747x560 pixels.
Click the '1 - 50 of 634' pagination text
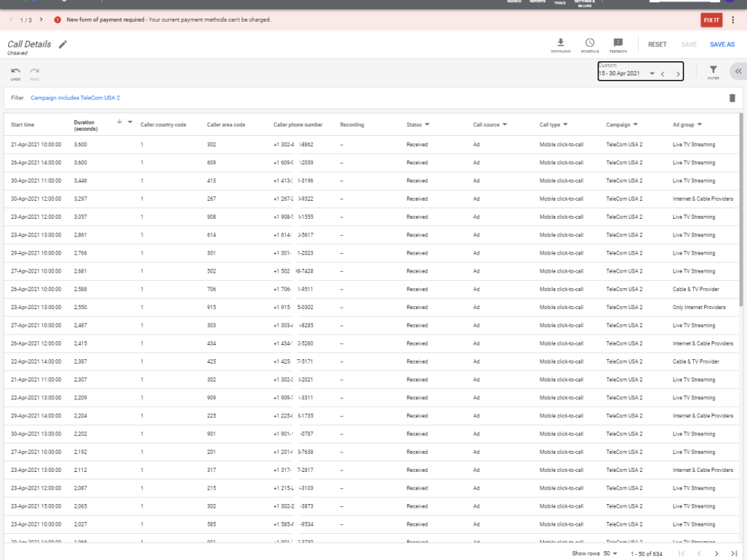coord(646,554)
